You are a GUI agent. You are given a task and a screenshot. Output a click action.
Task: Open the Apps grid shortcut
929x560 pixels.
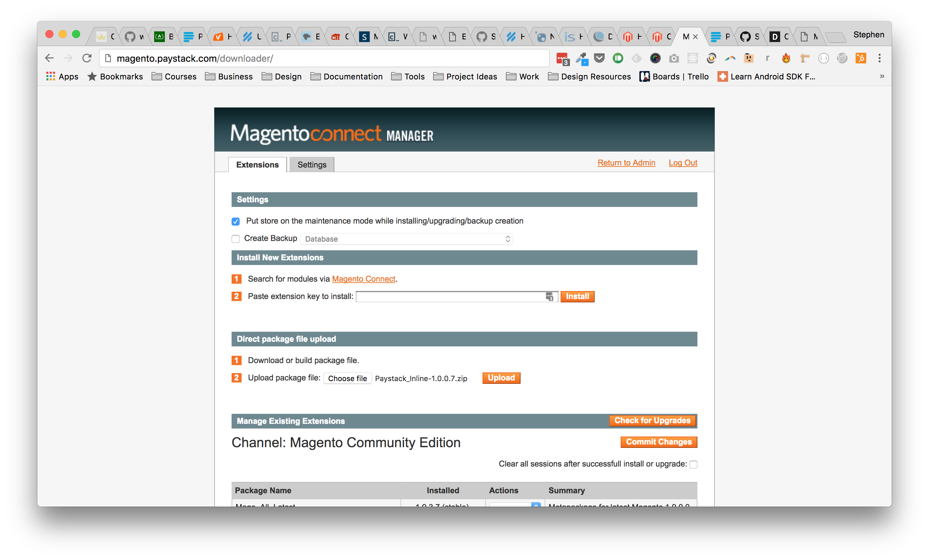(62, 76)
